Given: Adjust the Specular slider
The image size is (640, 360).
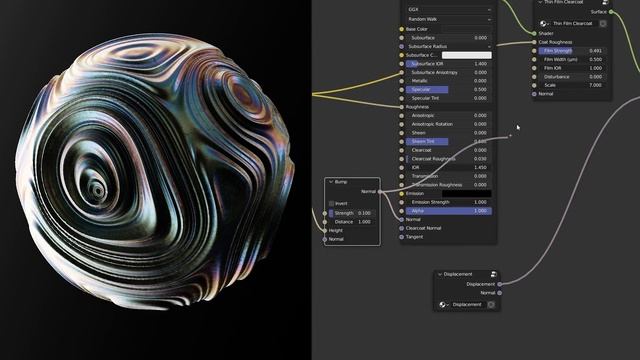Looking at the screenshot, I should point(449,89).
